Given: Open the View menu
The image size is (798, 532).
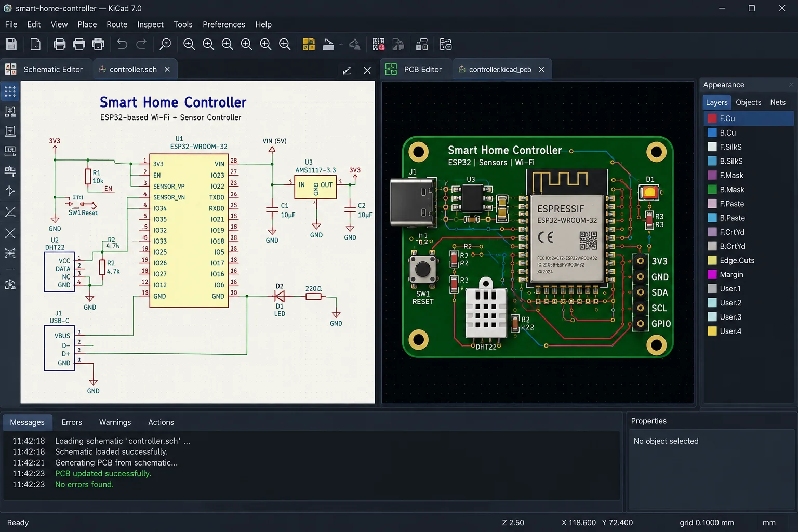Looking at the screenshot, I should point(59,24).
